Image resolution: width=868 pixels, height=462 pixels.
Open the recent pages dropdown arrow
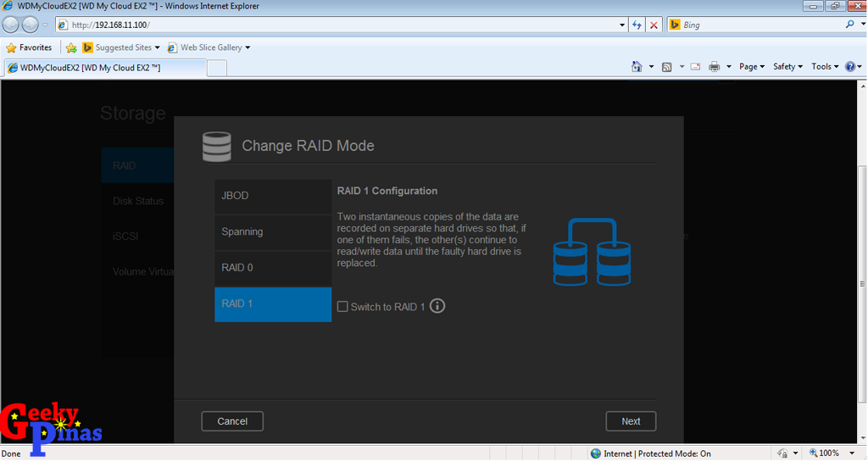point(46,25)
